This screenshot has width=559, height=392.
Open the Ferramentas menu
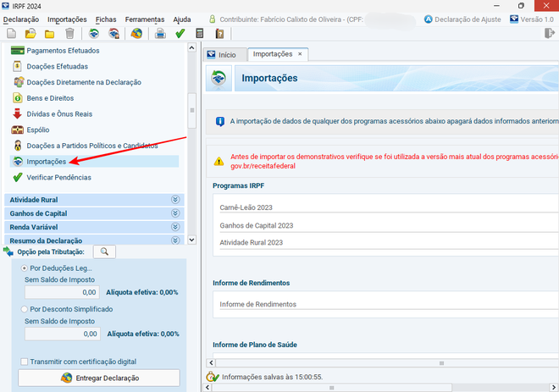point(145,19)
